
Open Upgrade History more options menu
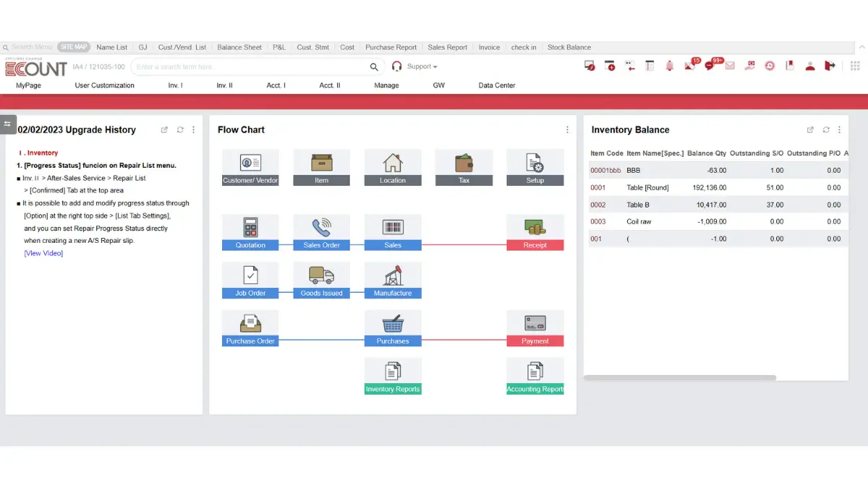coord(193,130)
